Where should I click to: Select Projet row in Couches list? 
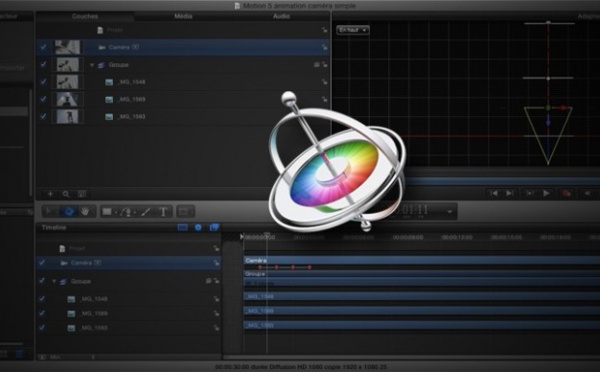coord(183,30)
